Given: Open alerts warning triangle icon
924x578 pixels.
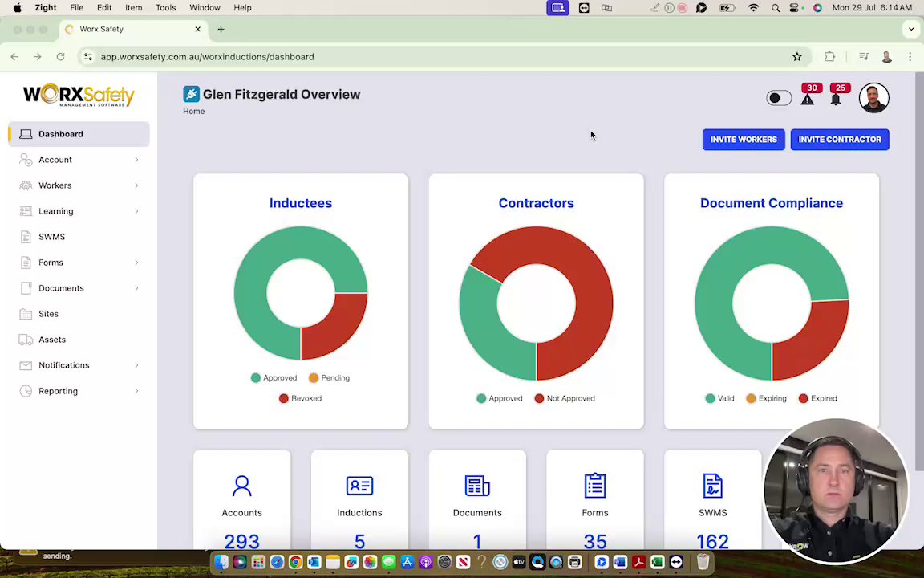Looking at the screenshot, I should pyautogui.click(x=808, y=99).
